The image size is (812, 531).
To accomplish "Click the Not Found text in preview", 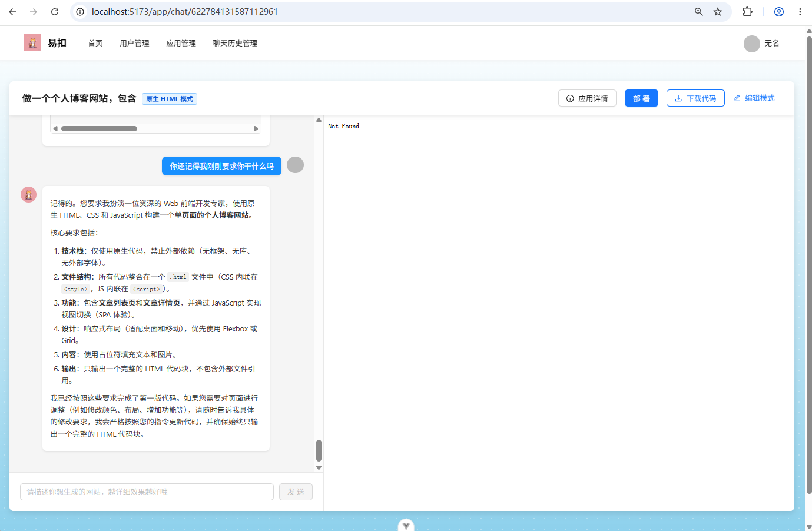I will tap(343, 126).
